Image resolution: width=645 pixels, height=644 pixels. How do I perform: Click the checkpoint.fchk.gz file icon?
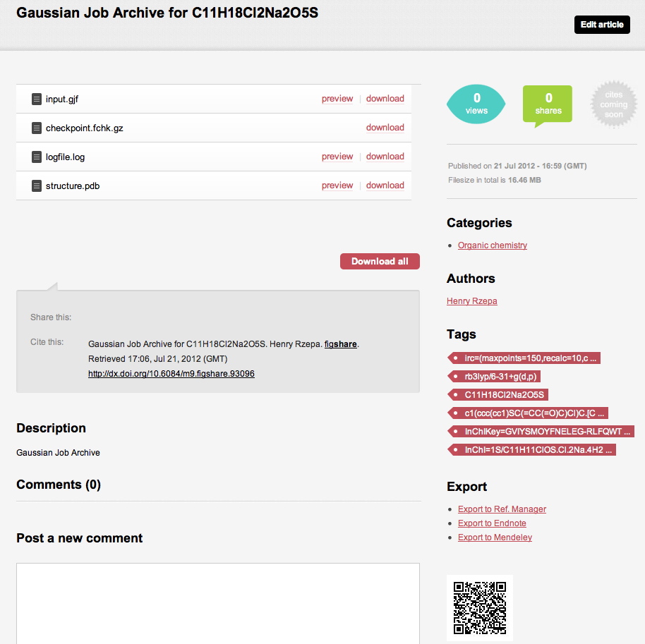(x=37, y=128)
